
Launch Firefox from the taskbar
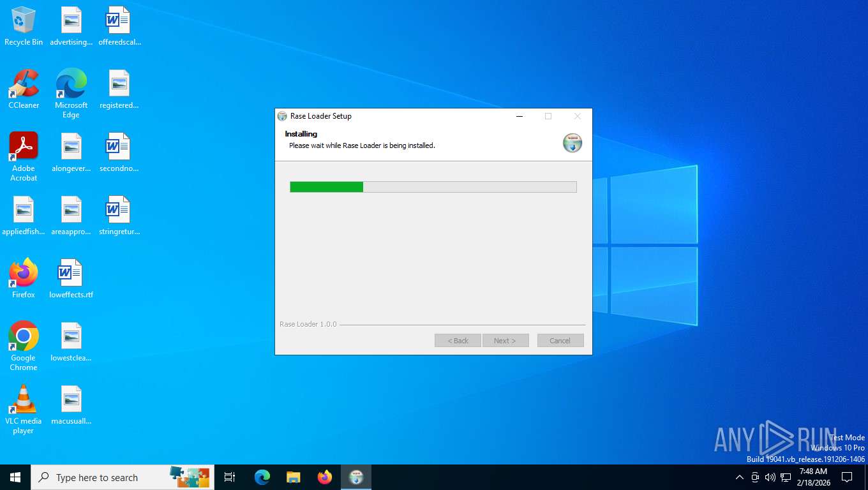(325, 477)
